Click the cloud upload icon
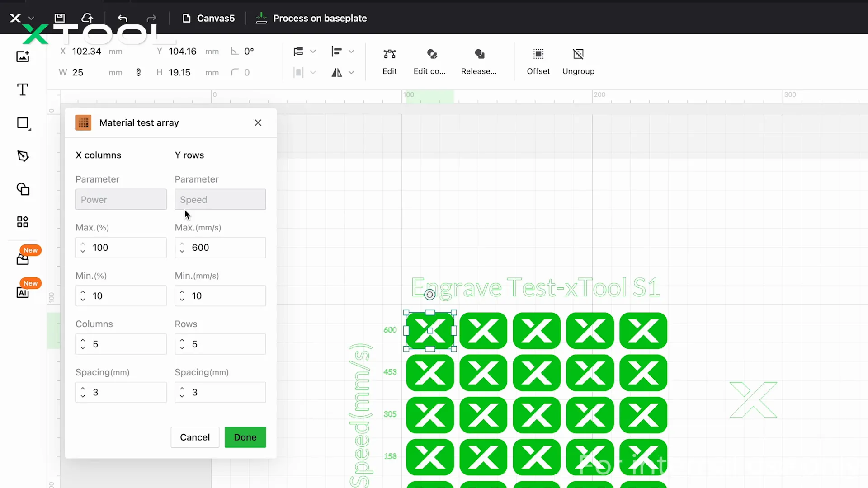 (x=87, y=18)
